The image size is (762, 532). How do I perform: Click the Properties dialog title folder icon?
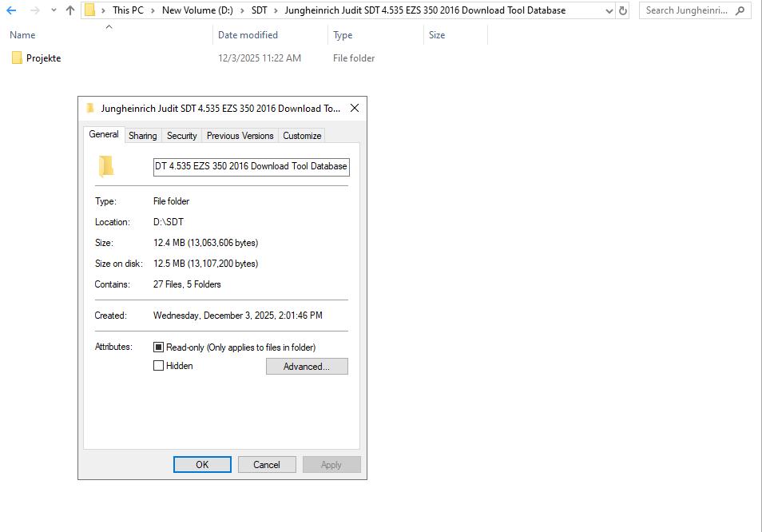(90, 108)
